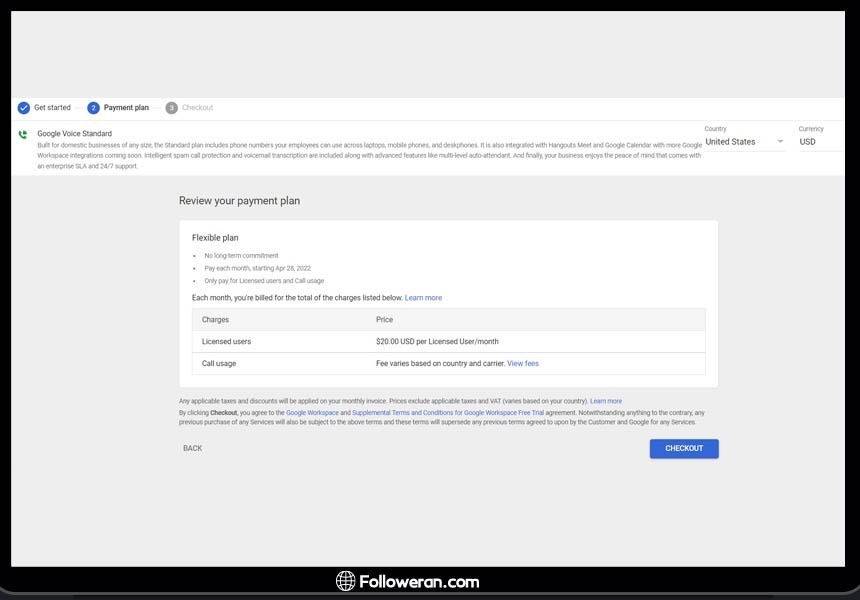
Task: Click the Followeran.com watermark text
Action: click(420, 581)
